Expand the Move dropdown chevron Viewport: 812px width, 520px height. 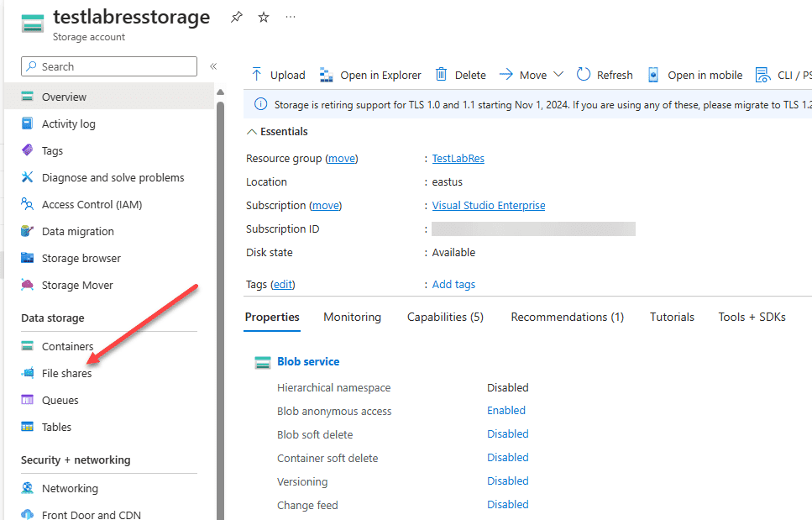(558, 75)
